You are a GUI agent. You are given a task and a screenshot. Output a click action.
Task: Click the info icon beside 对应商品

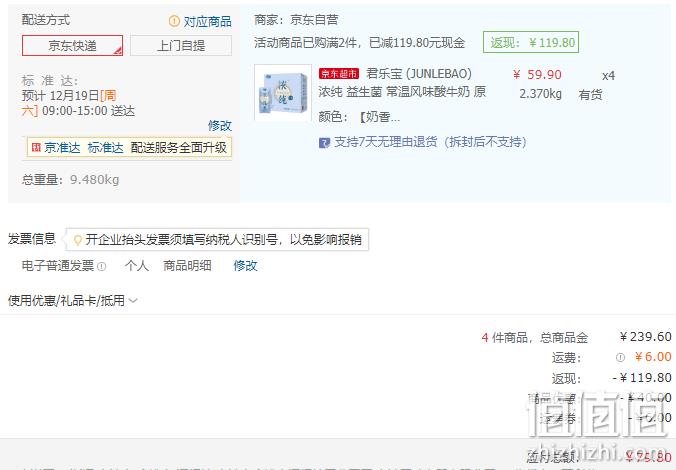[x=174, y=20]
